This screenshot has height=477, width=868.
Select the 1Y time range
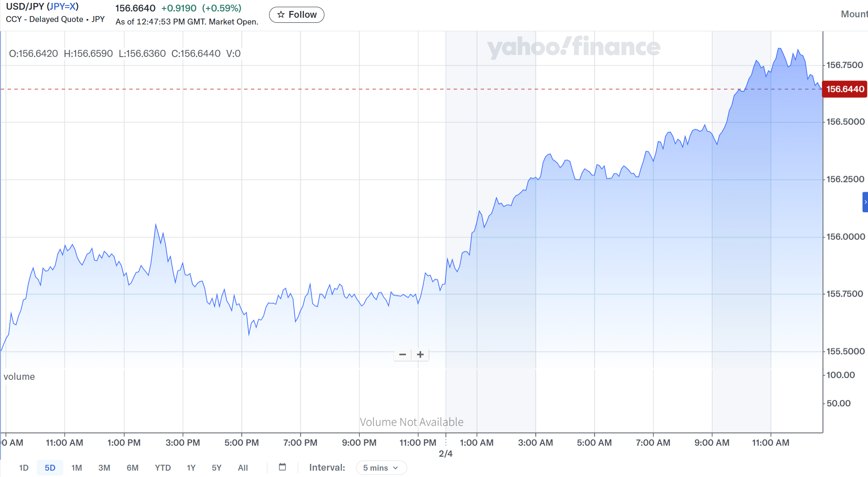[x=191, y=468]
